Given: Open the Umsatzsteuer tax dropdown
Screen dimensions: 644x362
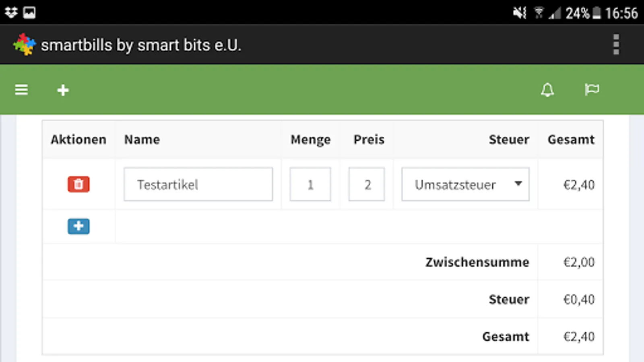Looking at the screenshot, I should [459, 185].
